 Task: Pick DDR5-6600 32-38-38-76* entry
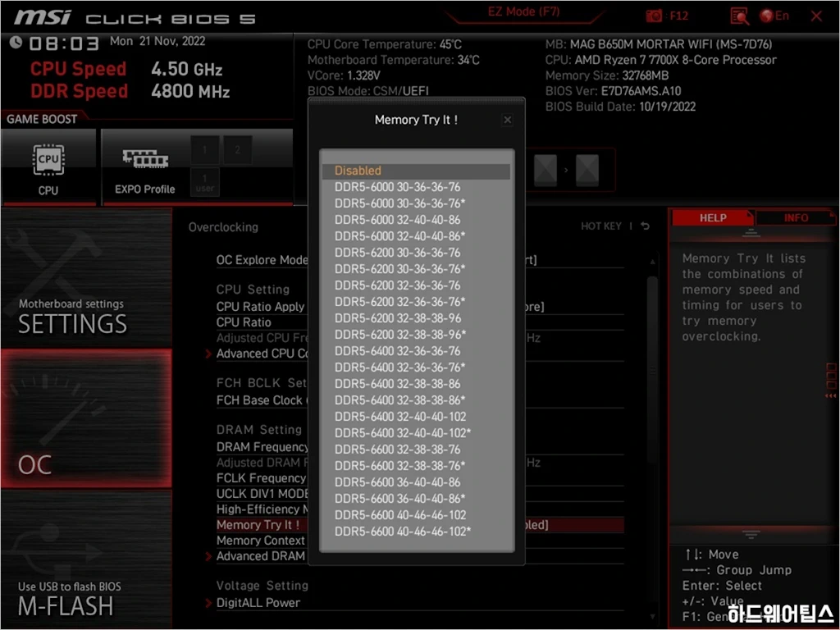[x=416, y=466]
